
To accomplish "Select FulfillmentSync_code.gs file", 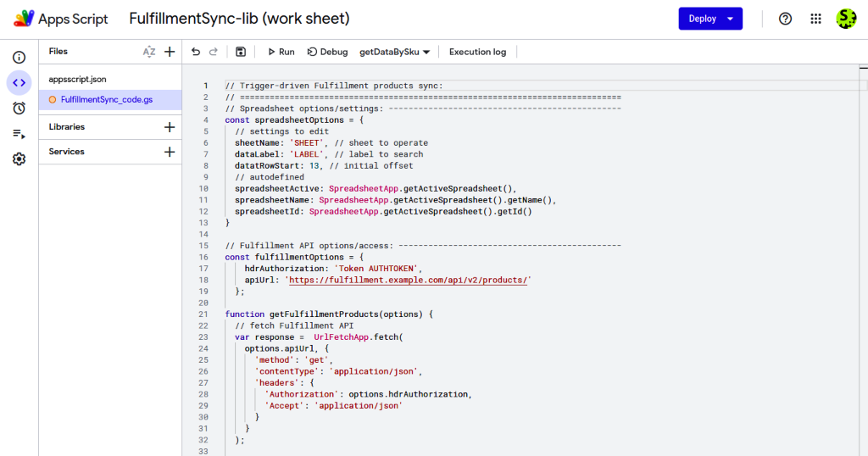I will [110, 100].
